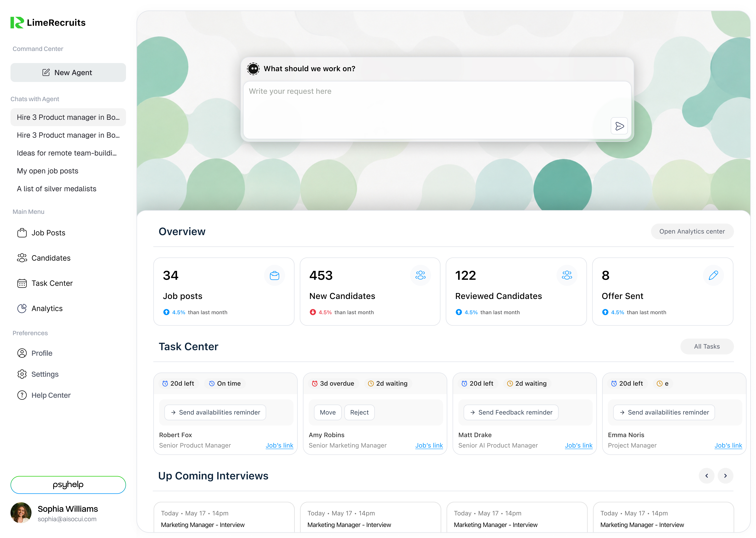Open Analytics from the sidebar
Image resolution: width=756 pixels, height=538 pixels.
[40, 308]
